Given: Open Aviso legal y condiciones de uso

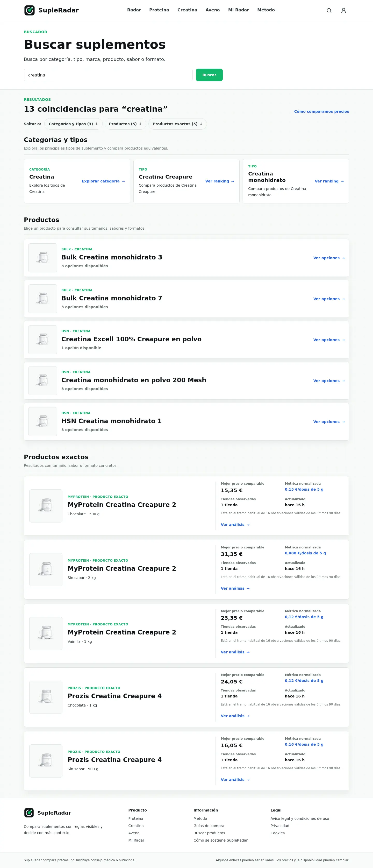Looking at the screenshot, I should (x=300, y=818).
